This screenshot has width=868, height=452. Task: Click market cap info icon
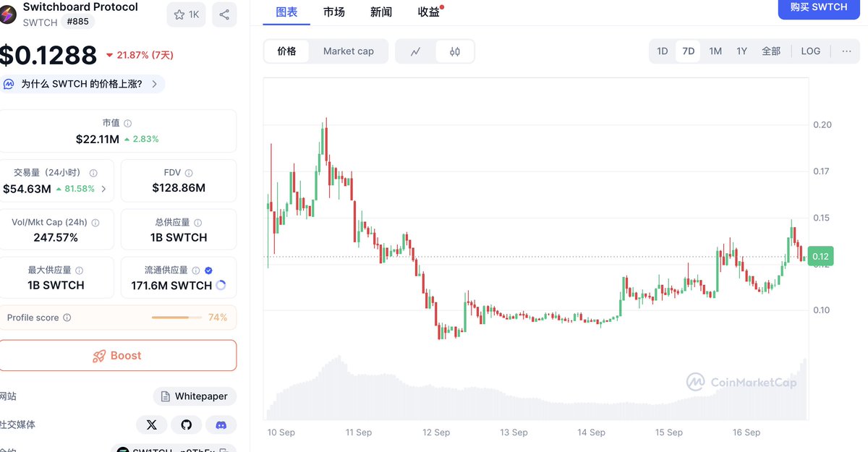click(x=128, y=124)
